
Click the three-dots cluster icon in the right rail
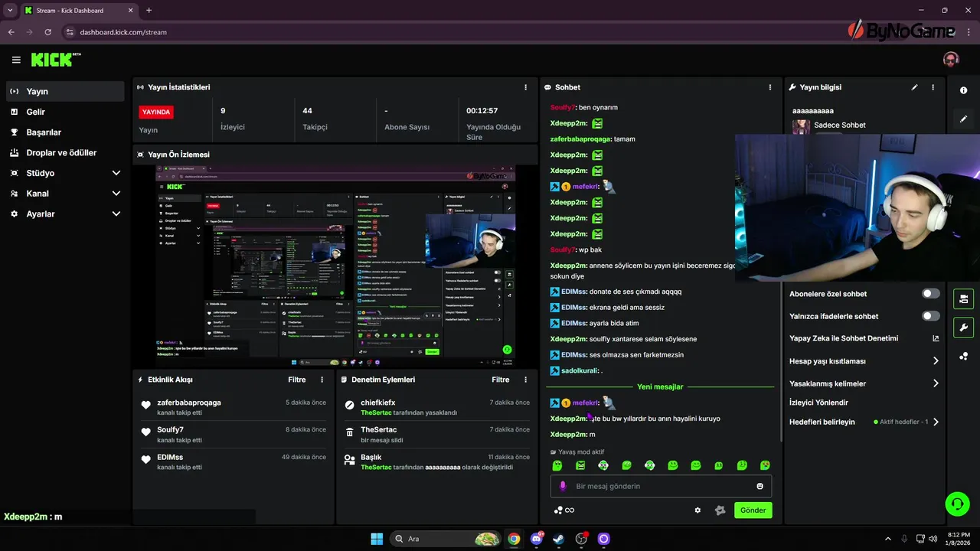(964, 356)
